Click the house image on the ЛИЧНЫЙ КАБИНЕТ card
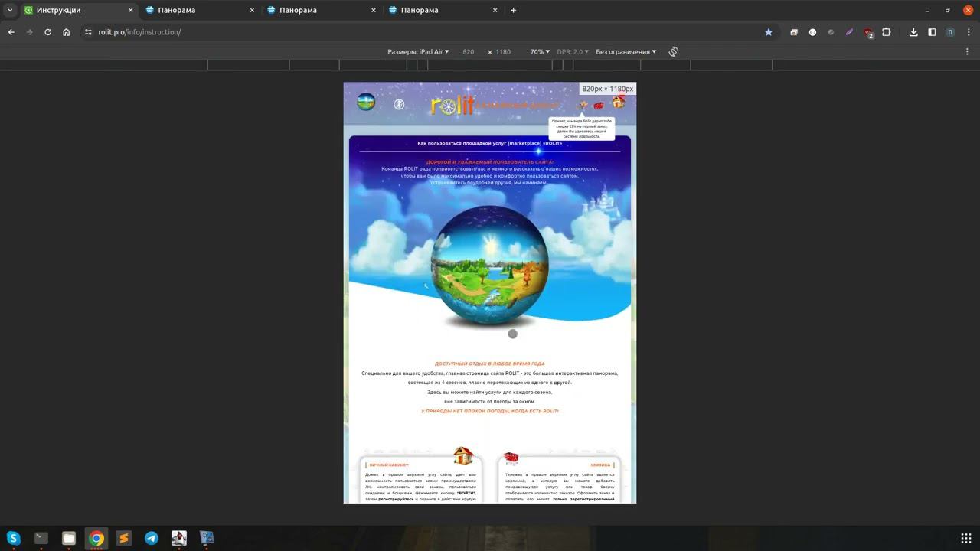The width and height of the screenshot is (980, 551). coord(463,455)
